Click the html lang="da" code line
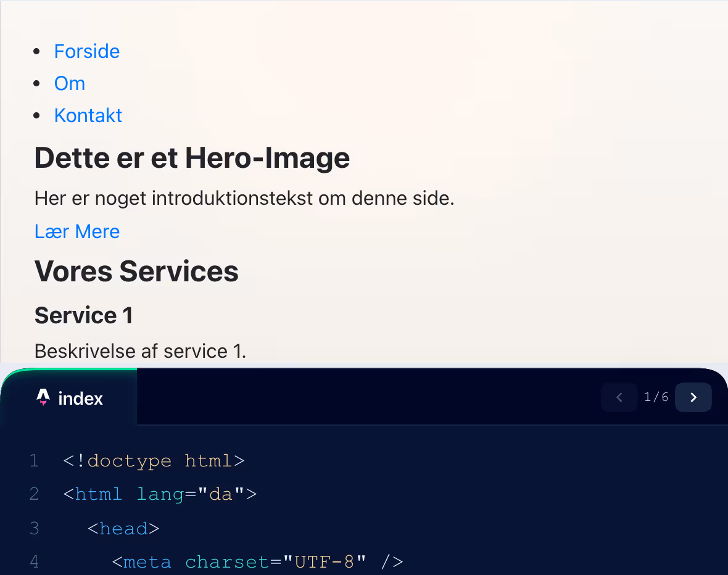 (x=160, y=494)
